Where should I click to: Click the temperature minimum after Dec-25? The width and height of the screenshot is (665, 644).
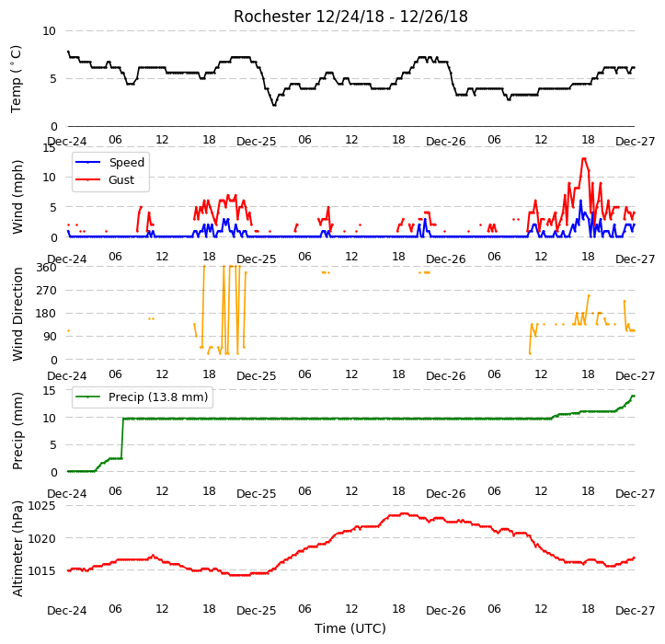pos(274,104)
